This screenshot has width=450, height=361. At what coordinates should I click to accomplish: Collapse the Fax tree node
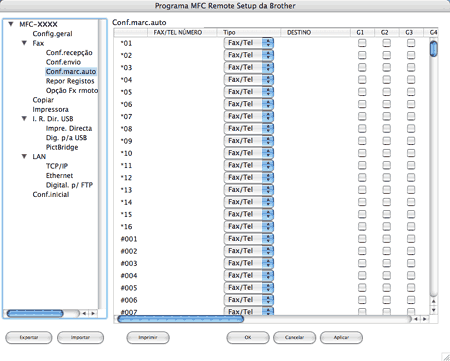[x=24, y=43]
